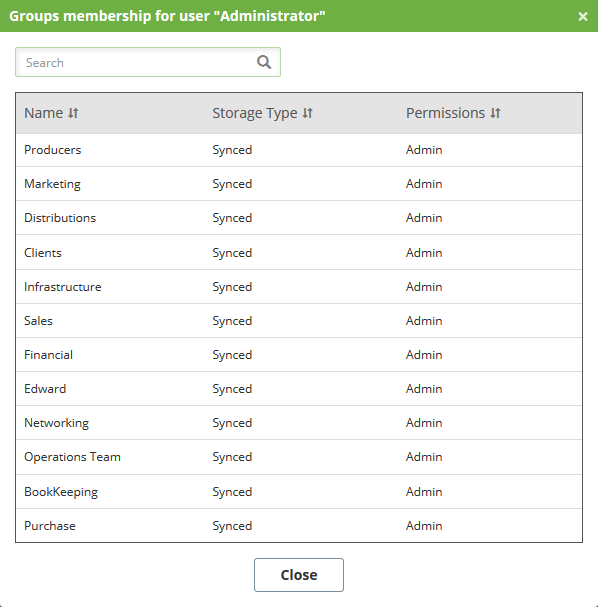Select the Purchase group row
The image size is (598, 607).
pyautogui.click(x=299, y=526)
